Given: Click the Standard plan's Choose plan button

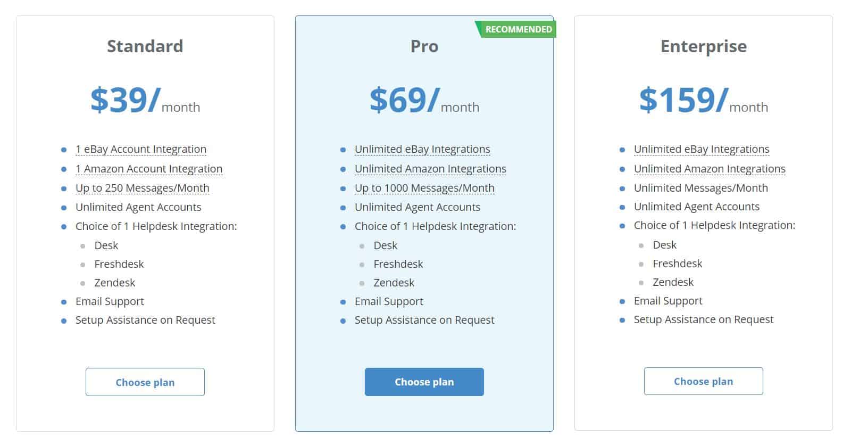Looking at the screenshot, I should tap(145, 382).
